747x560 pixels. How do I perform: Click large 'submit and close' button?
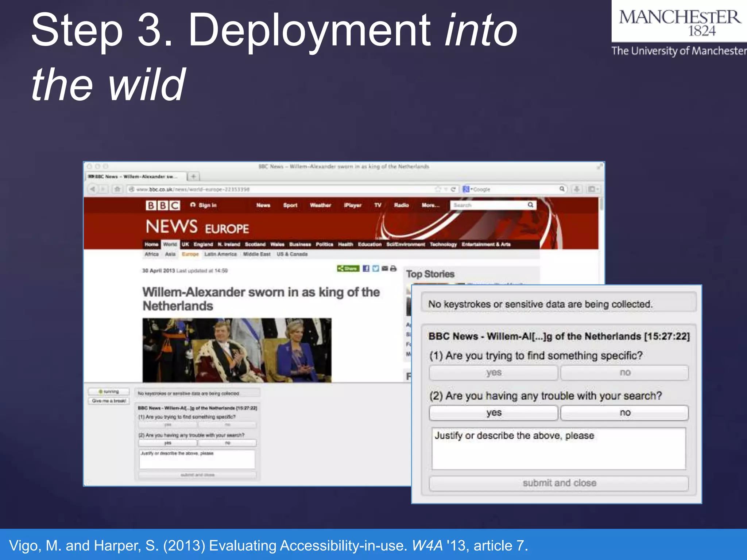pyautogui.click(x=559, y=483)
